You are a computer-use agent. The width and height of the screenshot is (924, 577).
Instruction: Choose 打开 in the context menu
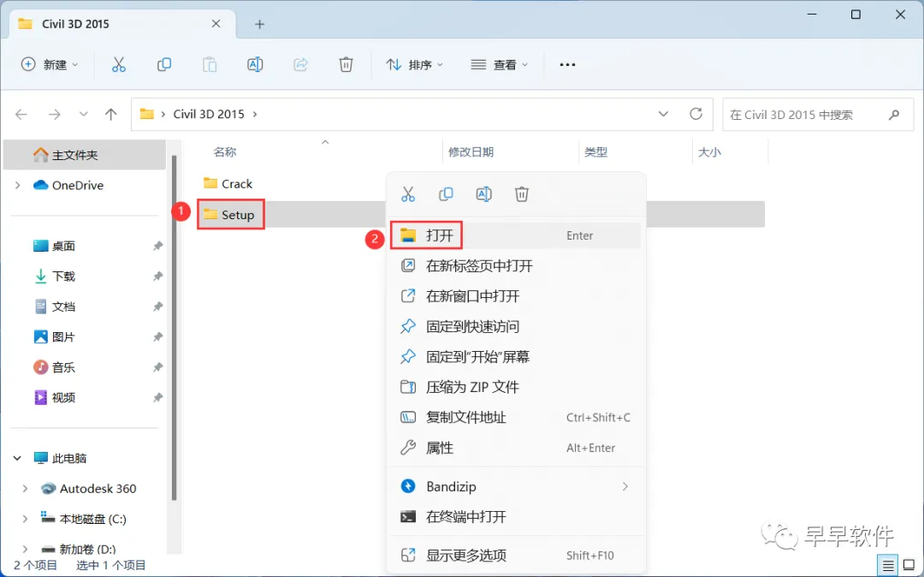[516, 235]
